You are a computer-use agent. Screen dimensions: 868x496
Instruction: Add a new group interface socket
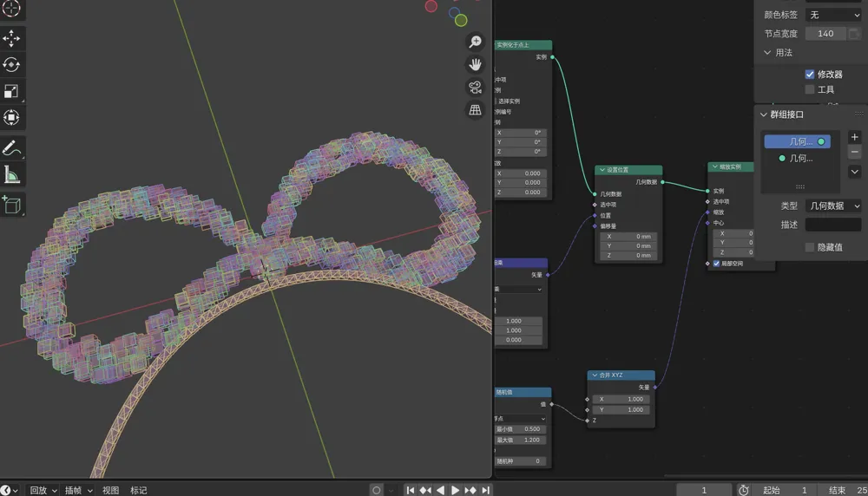(x=855, y=137)
